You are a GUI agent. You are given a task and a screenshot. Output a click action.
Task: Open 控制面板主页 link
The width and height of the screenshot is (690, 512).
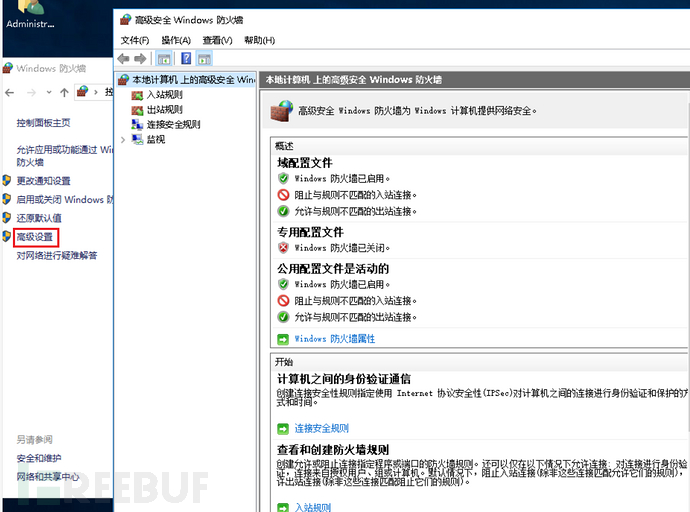[43, 123]
